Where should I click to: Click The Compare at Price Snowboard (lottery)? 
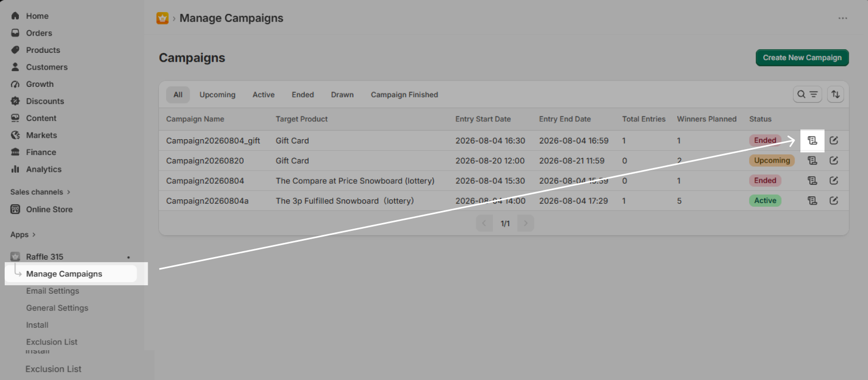[355, 181]
